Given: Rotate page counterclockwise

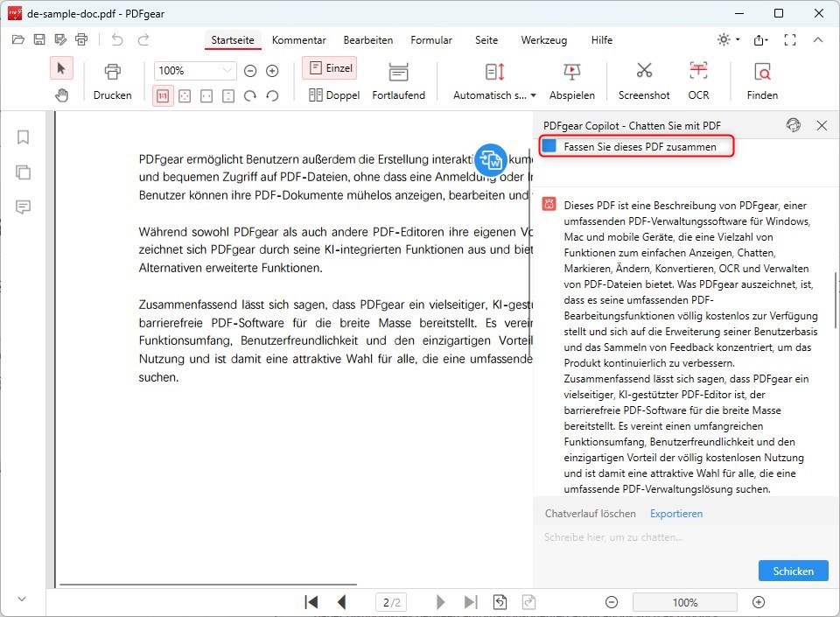Looking at the screenshot, I should tap(272, 96).
